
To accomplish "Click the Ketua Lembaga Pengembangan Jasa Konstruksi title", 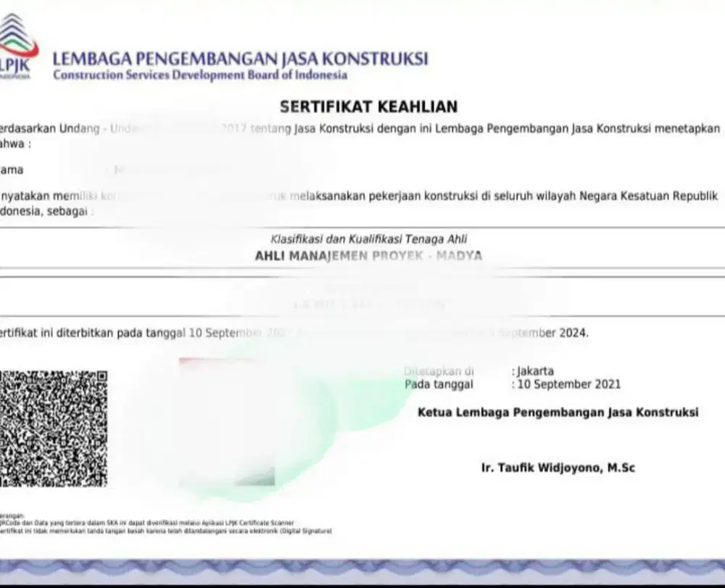I will (560, 413).
